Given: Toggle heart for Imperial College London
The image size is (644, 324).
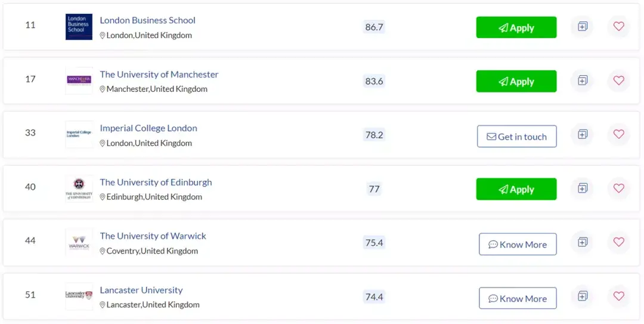Looking at the screenshot, I should 618,134.
